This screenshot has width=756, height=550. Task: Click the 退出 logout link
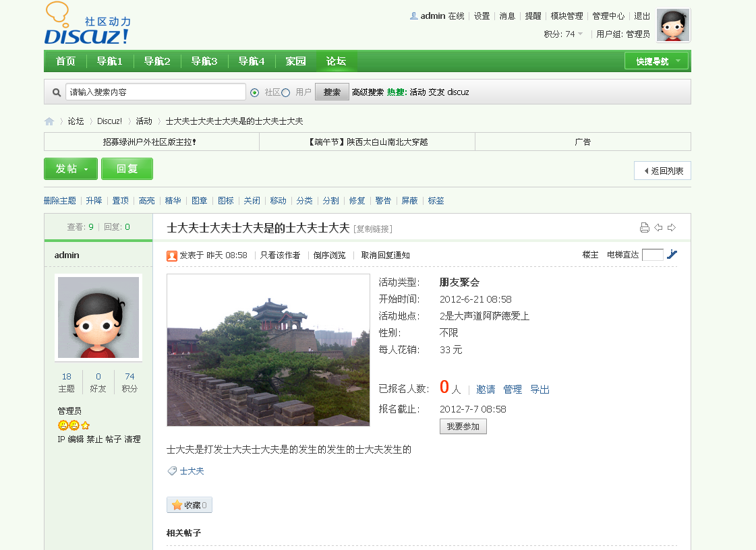642,16
